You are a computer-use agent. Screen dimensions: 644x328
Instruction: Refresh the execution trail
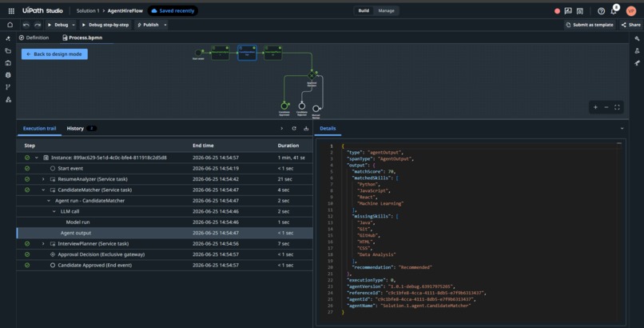click(294, 129)
